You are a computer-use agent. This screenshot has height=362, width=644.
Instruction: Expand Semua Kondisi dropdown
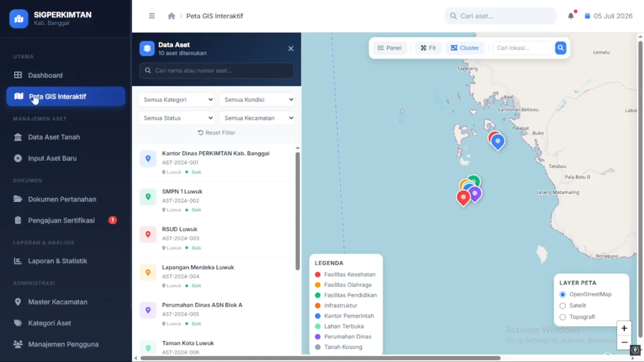tap(257, 100)
